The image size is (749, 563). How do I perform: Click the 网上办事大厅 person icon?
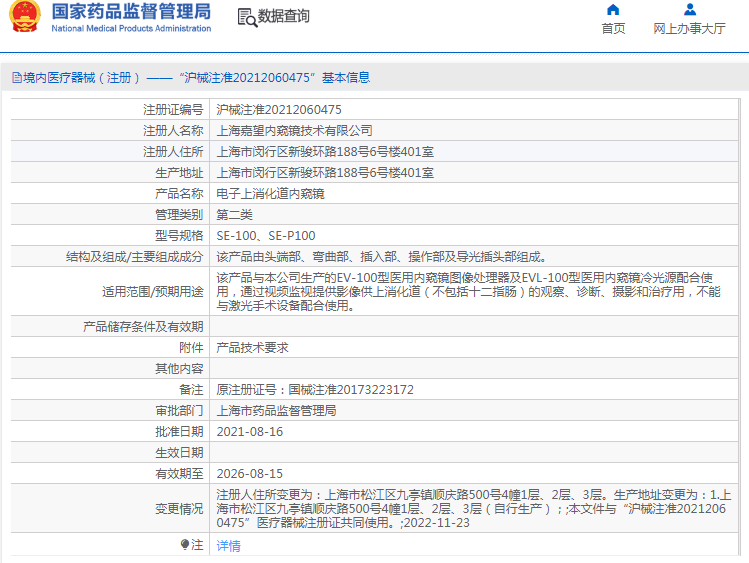pos(689,10)
